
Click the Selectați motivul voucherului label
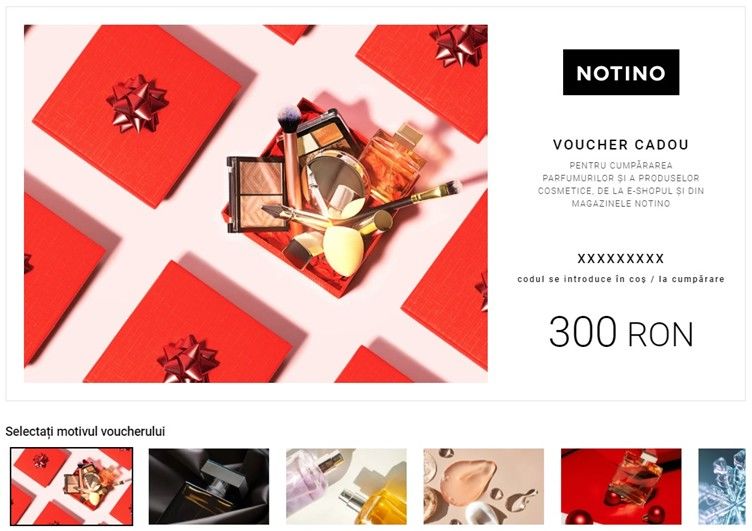point(85,431)
